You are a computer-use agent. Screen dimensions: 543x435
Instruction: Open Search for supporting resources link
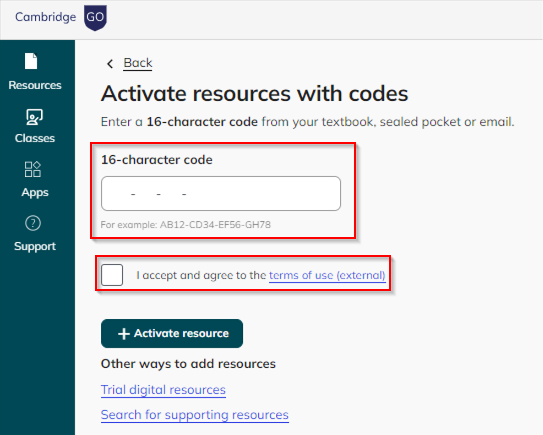pyautogui.click(x=195, y=415)
